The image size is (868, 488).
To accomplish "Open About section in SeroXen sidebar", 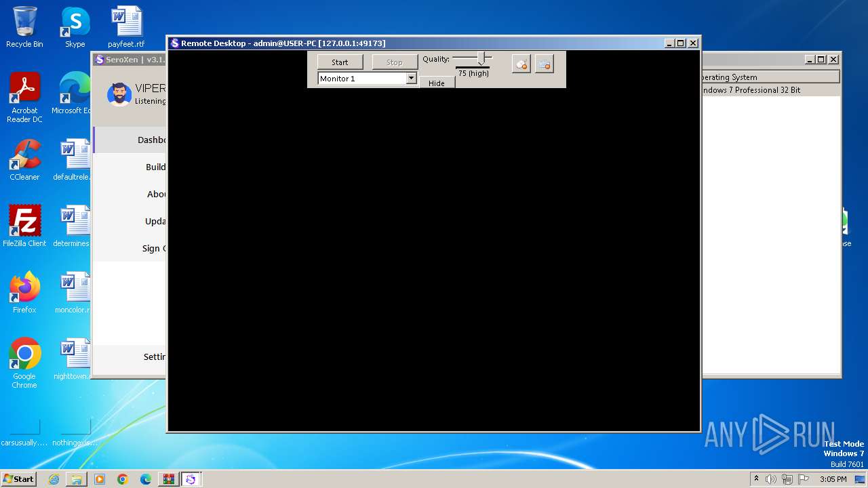I will pyautogui.click(x=130, y=194).
